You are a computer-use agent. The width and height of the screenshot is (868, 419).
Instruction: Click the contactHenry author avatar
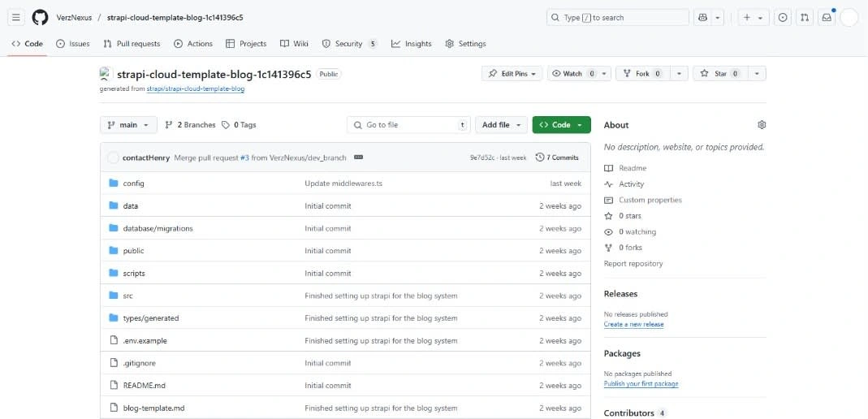[113, 158]
